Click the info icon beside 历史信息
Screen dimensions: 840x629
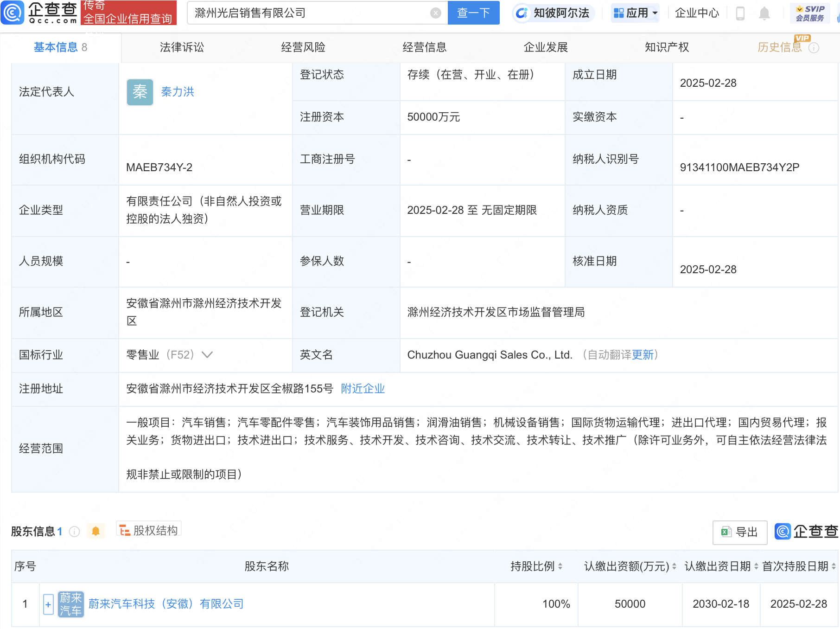coord(814,48)
